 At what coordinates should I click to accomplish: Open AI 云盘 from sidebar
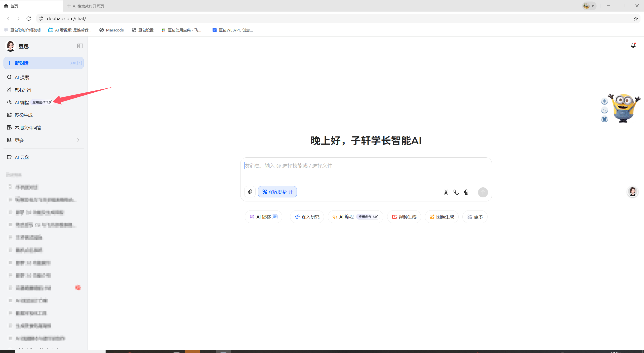pos(22,157)
